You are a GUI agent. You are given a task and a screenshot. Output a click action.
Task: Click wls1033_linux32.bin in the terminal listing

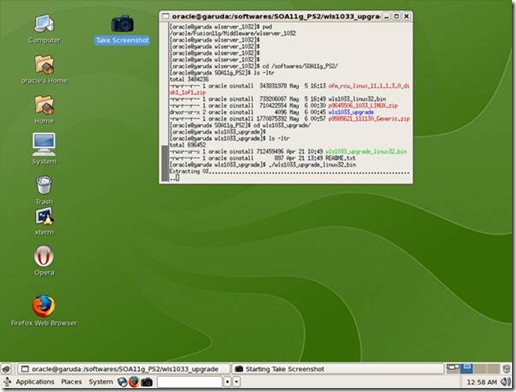pyautogui.click(x=357, y=99)
